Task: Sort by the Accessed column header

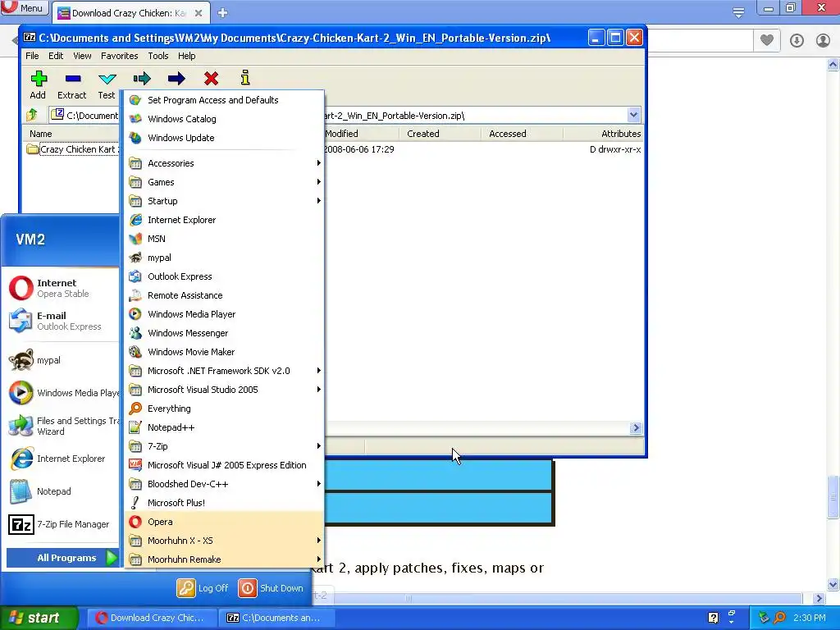Action: tap(522, 134)
